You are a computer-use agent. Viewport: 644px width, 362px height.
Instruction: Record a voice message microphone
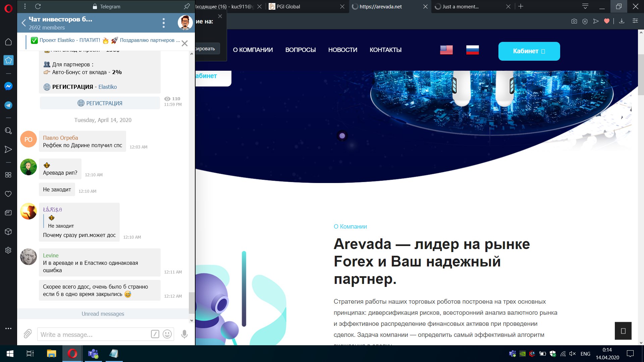[184, 334]
